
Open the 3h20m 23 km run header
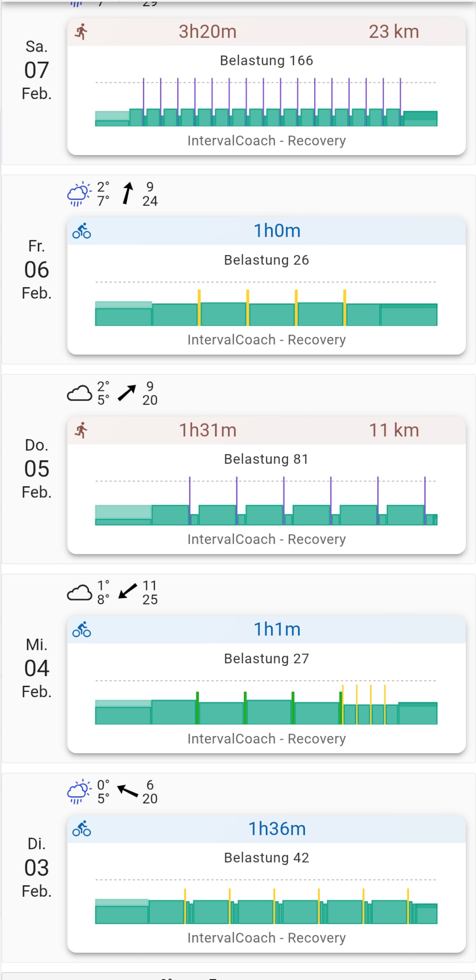[x=266, y=32]
